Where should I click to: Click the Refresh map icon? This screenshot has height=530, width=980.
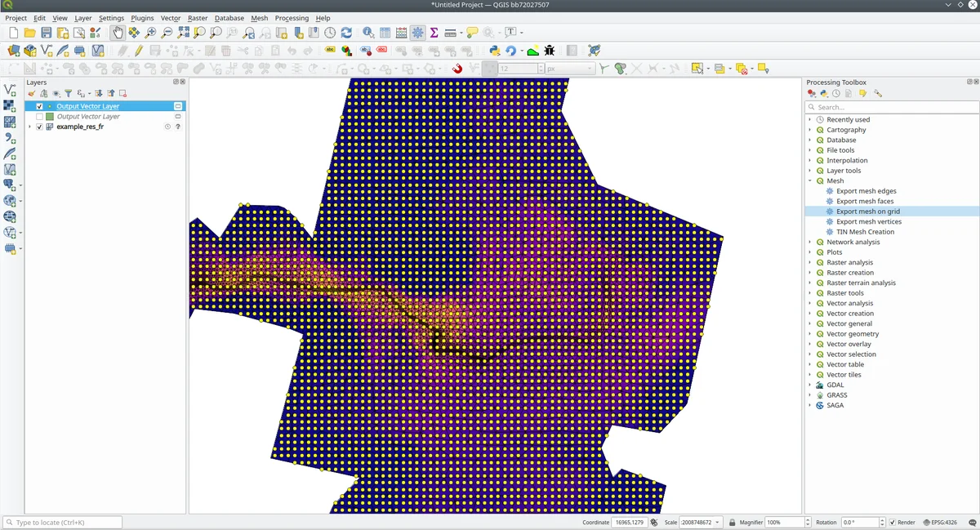(346, 33)
